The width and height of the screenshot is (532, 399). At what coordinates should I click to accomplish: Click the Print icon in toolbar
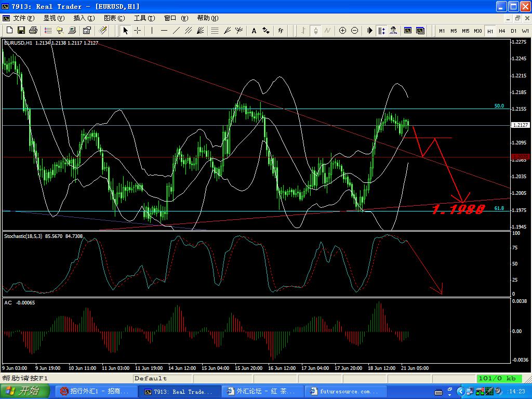33,31
